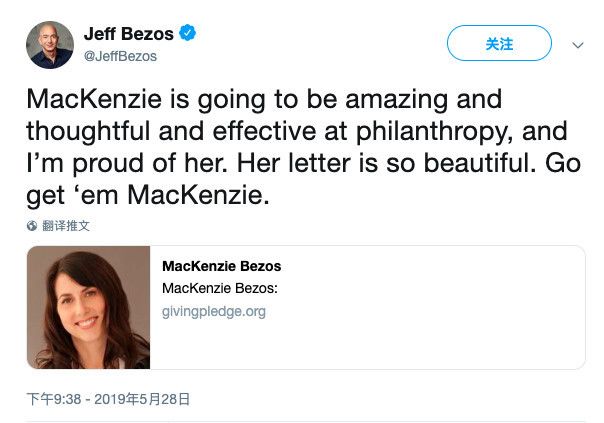
Task: Open the givingpledge.org link
Action: pos(214,311)
